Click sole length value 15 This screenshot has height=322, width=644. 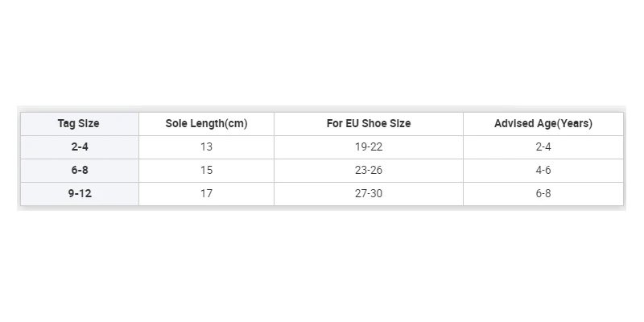(206, 170)
